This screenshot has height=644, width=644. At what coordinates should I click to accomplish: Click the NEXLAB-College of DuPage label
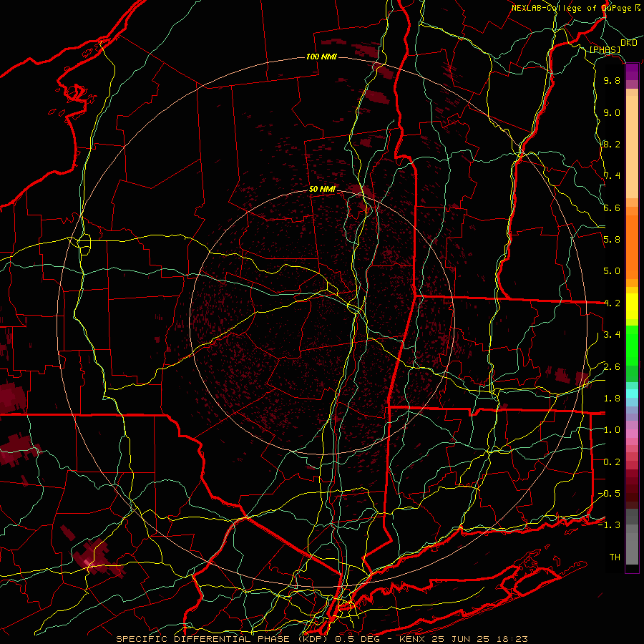(571, 8)
